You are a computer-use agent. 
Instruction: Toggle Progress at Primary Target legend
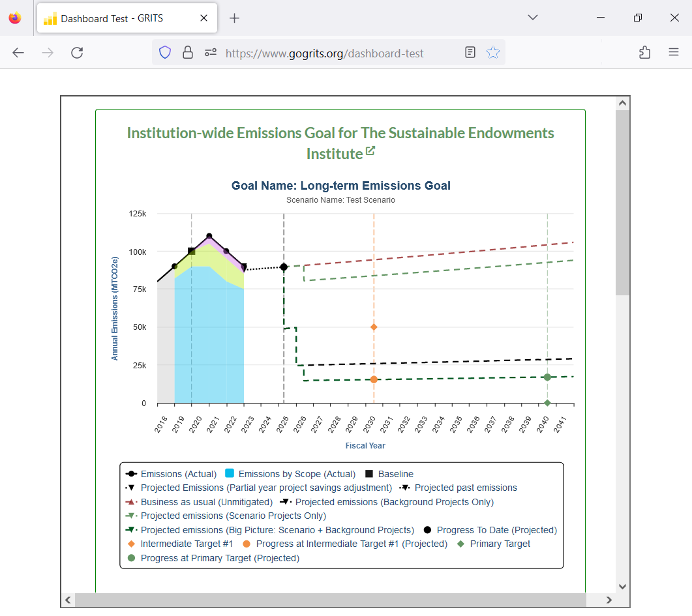click(213, 558)
